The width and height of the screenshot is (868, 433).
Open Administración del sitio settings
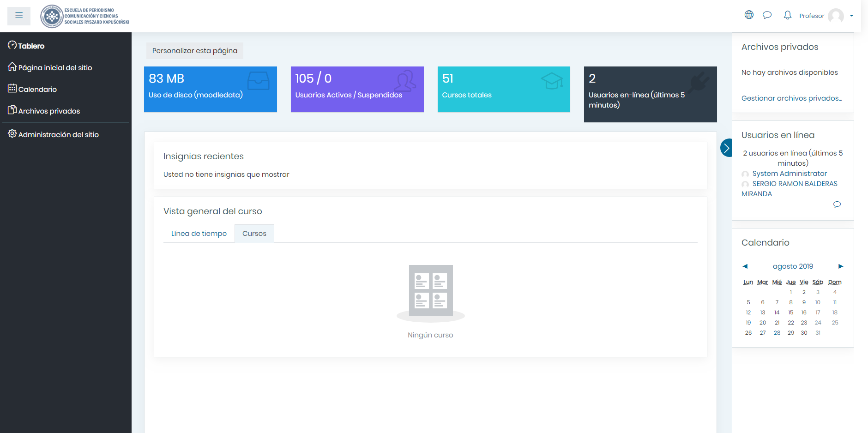tap(58, 134)
